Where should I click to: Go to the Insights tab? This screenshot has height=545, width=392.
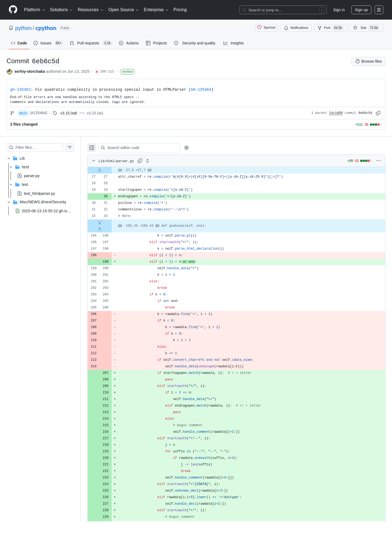[x=234, y=43]
